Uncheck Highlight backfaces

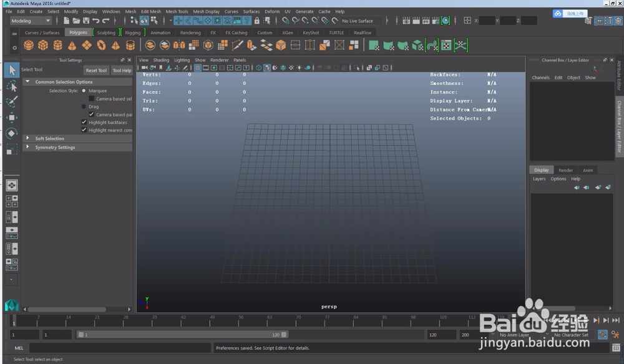(84, 122)
